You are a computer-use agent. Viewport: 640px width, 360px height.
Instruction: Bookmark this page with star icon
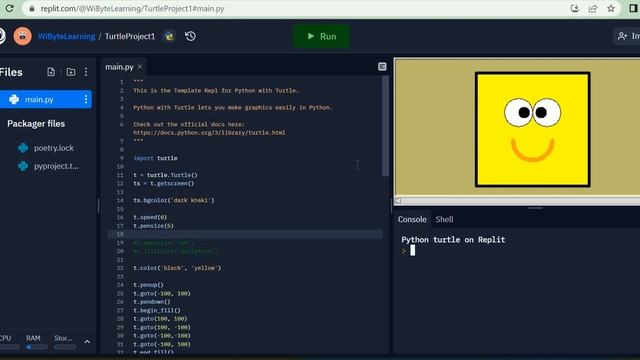click(x=611, y=8)
